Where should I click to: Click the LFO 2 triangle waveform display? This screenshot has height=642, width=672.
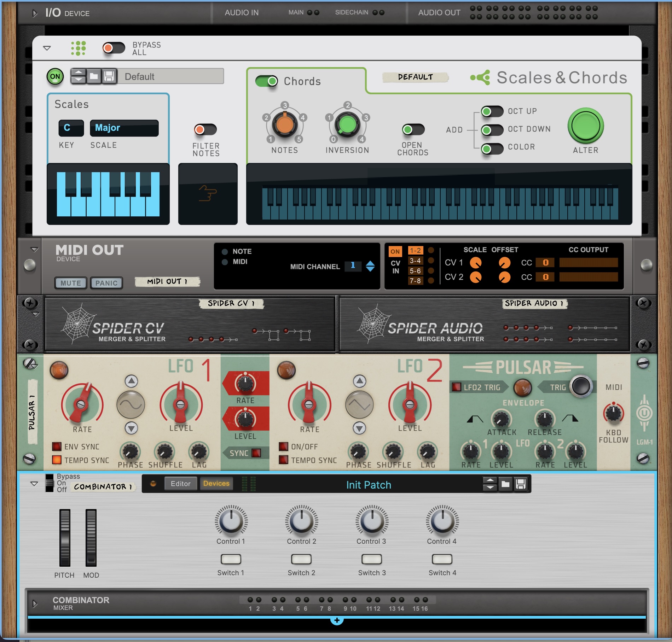point(359,405)
